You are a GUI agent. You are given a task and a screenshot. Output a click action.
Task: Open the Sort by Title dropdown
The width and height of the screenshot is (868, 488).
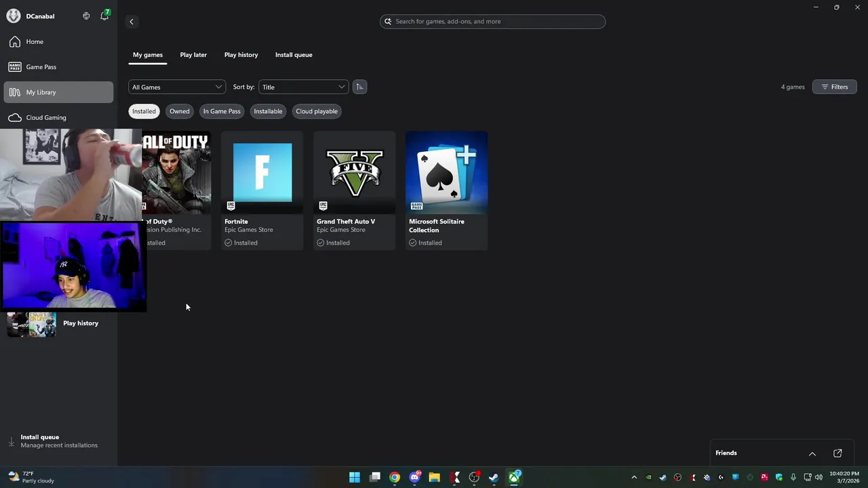(x=304, y=87)
